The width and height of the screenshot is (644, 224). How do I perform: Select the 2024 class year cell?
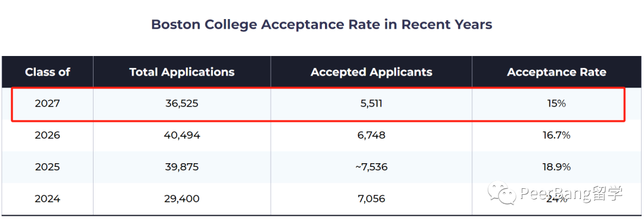(48, 199)
